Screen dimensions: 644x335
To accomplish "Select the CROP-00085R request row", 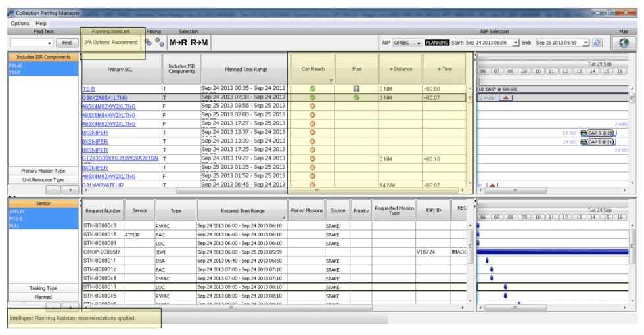I will tap(275, 252).
